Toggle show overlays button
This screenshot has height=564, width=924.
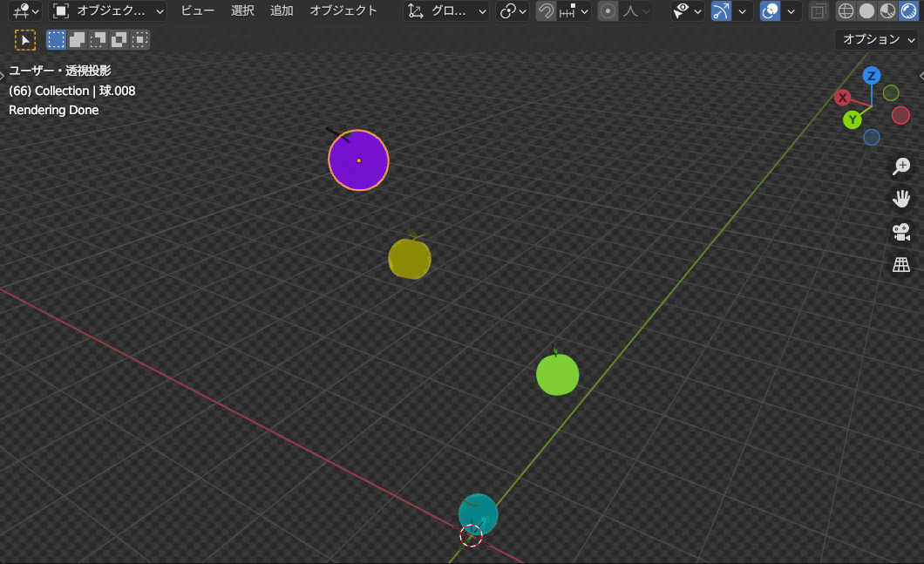[770, 11]
